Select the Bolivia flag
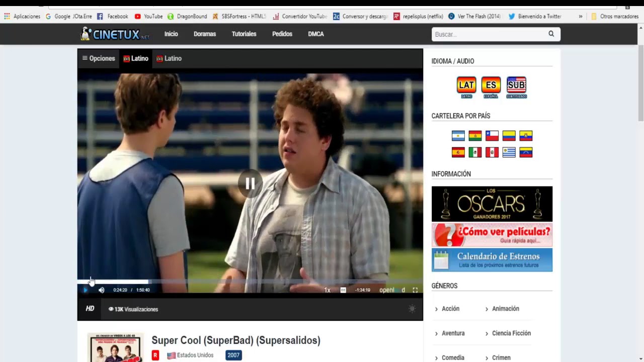The image size is (644, 362). click(475, 136)
